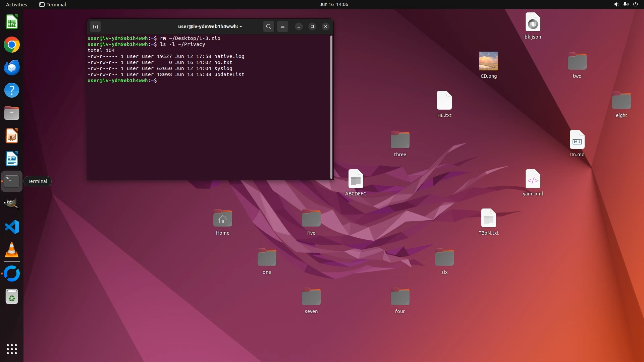644x362 pixels.
Task: Open the system power menu
Action: [x=635, y=4]
